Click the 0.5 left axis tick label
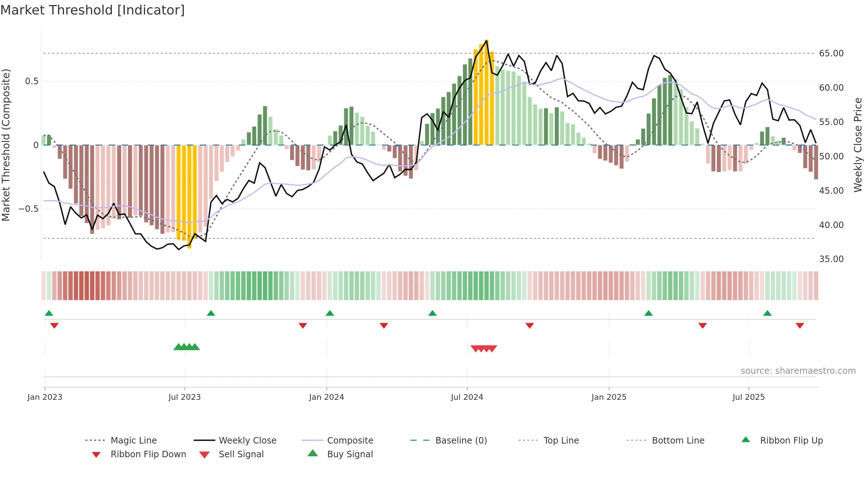Viewport: 868px width, 488px height. coord(31,81)
